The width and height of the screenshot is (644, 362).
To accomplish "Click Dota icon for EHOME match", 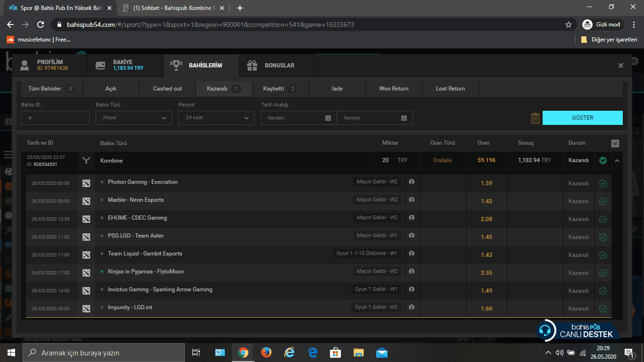I will pyautogui.click(x=86, y=219).
